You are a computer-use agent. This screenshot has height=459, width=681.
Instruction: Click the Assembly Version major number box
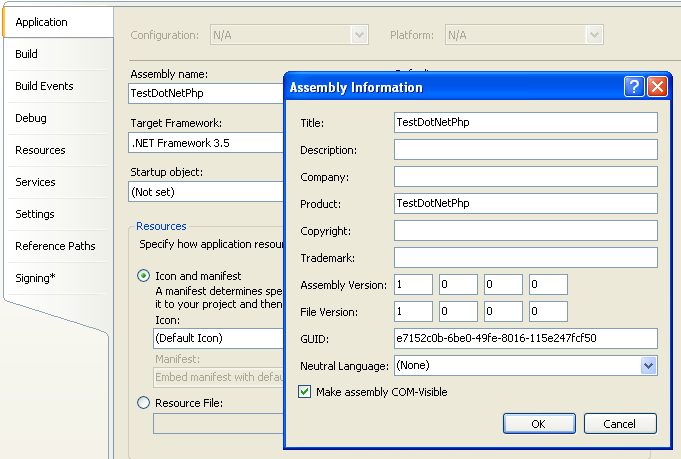tap(413, 285)
